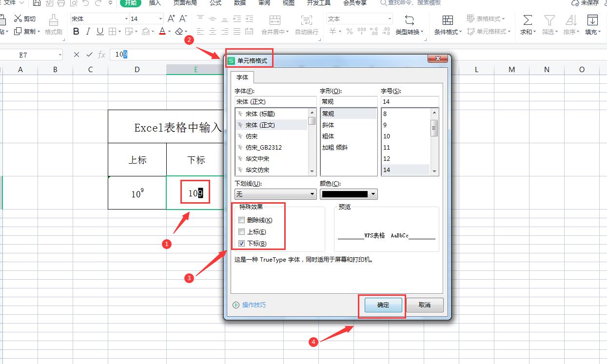The image size is (607, 364).
Task: Select Italic (斜体) in font style list
Action: tap(349, 125)
